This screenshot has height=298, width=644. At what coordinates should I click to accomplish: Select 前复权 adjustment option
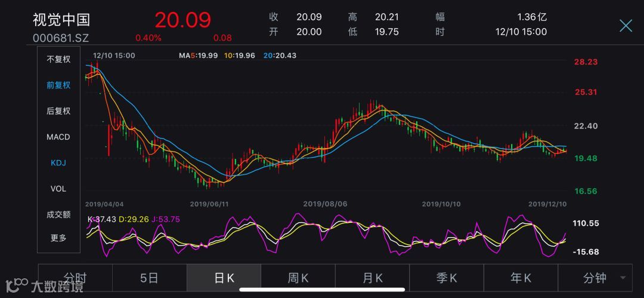pyautogui.click(x=58, y=85)
